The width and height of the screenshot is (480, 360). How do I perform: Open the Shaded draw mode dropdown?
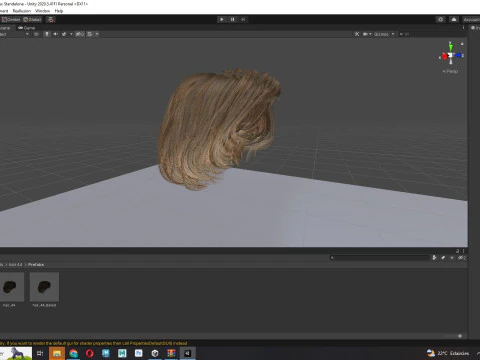tap(14, 34)
